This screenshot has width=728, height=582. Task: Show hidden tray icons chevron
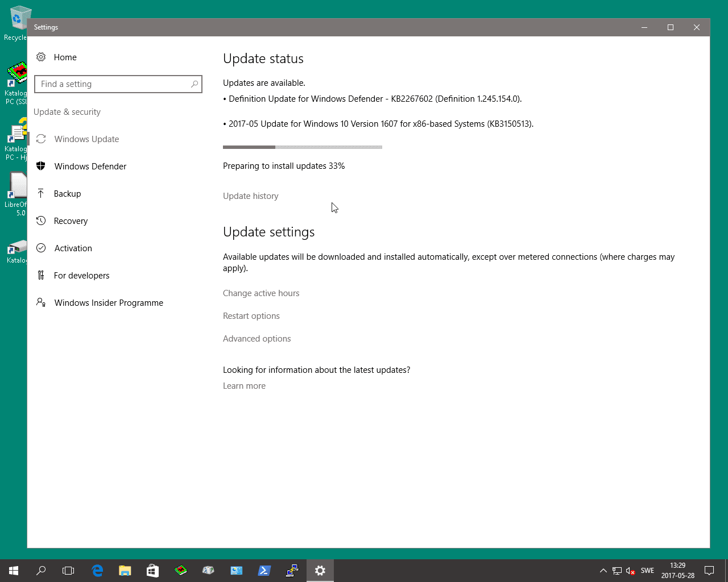(x=603, y=571)
